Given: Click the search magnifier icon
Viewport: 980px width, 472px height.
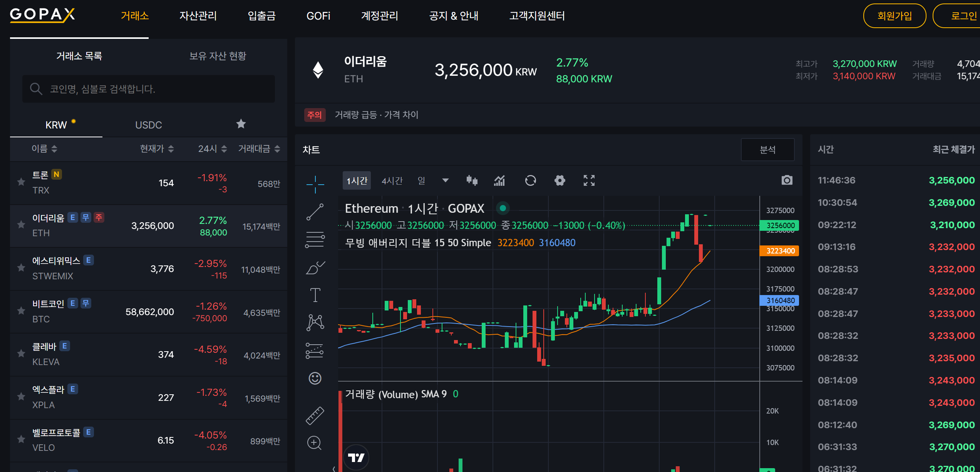Looking at the screenshot, I should pyautogui.click(x=36, y=89).
